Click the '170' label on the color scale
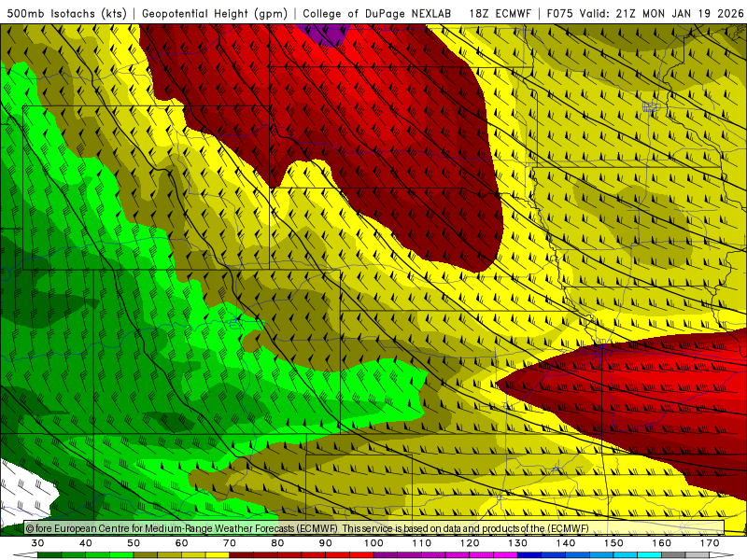This screenshot has height=560, width=747. tap(710, 543)
